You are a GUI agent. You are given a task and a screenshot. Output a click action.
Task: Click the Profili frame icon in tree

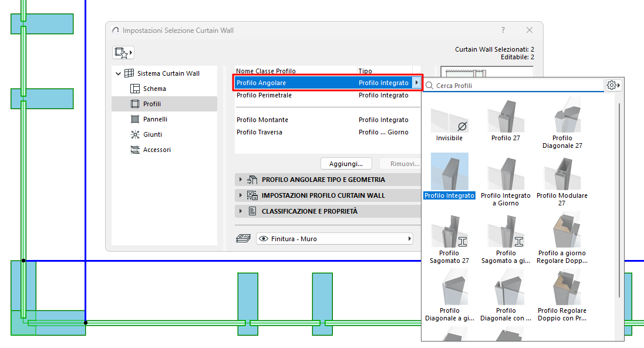[134, 104]
